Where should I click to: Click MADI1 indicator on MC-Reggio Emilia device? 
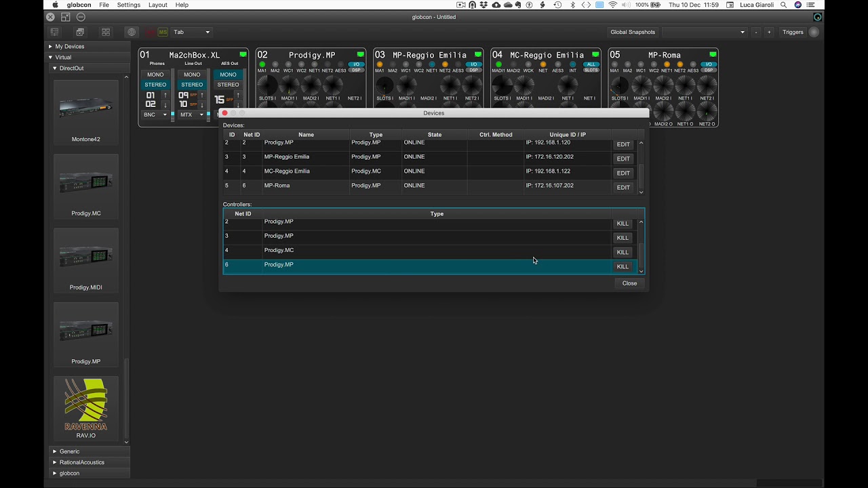(498, 64)
